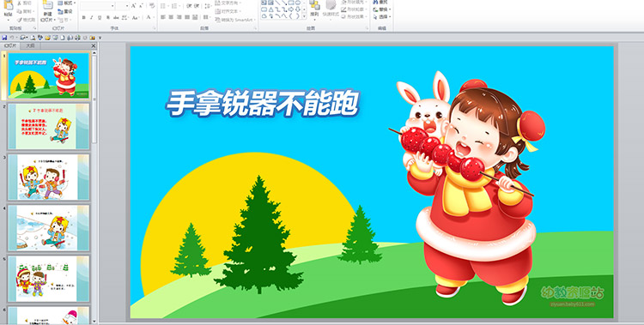The width and height of the screenshot is (644, 325).
Task: Select the triangle shape in shapes gallery
Action: click(x=271, y=9)
